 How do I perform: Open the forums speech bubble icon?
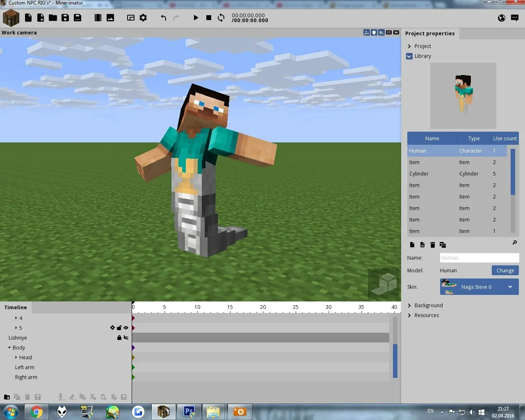(515, 18)
